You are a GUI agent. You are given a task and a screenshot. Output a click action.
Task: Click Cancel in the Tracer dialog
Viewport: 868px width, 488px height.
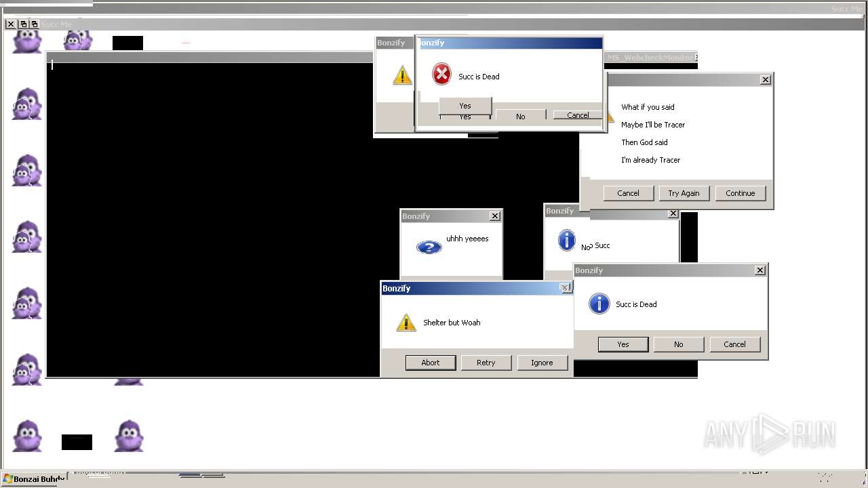click(628, 193)
